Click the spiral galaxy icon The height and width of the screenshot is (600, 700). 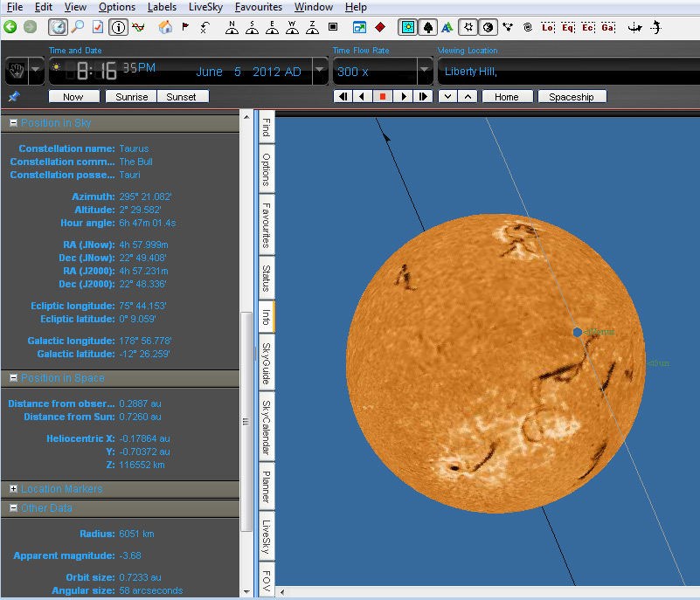(x=527, y=27)
